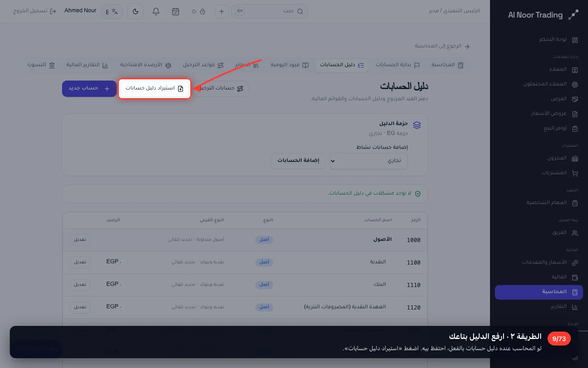This screenshot has width=588, height=368.
Task: Open قواعد الترحيل tab
Action: coord(203,65)
